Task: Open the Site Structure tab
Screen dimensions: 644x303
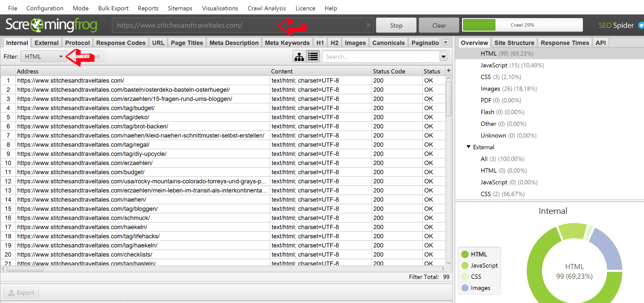Action: coord(514,43)
